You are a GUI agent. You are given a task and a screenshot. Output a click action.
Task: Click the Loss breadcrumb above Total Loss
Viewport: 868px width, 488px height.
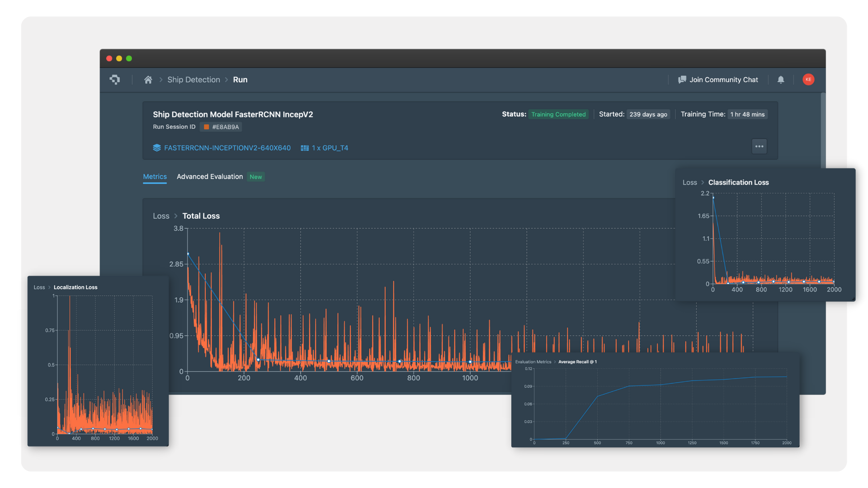click(x=161, y=216)
